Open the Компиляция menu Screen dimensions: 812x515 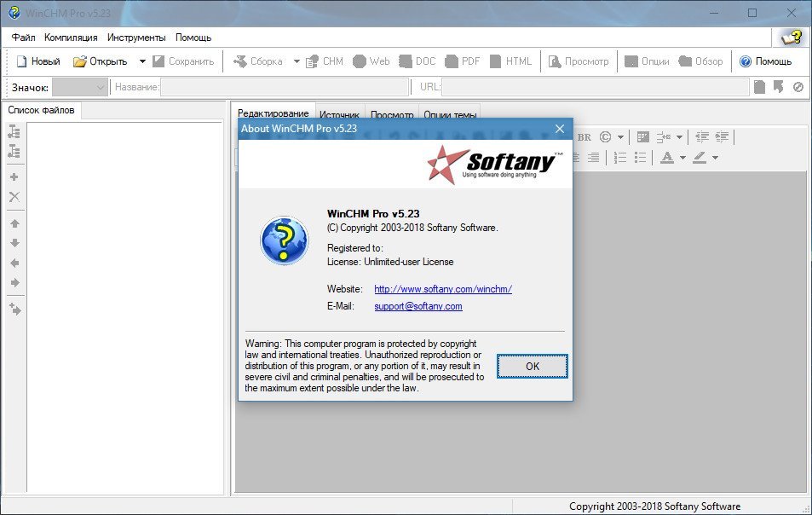pyautogui.click(x=71, y=38)
